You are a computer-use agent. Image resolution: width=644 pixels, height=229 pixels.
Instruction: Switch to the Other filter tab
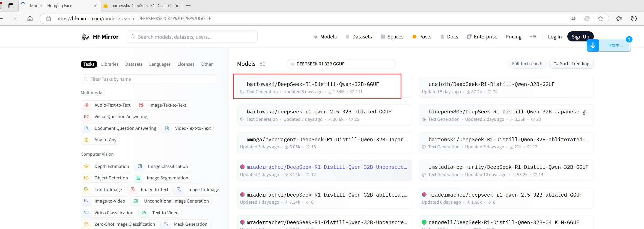click(x=207, y=64)
